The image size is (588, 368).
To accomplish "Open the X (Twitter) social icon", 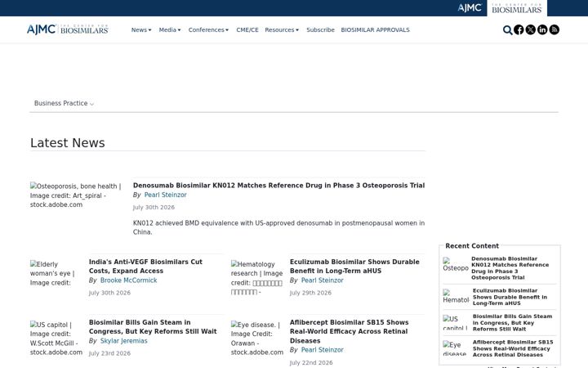I will click(x=530, y=29).
